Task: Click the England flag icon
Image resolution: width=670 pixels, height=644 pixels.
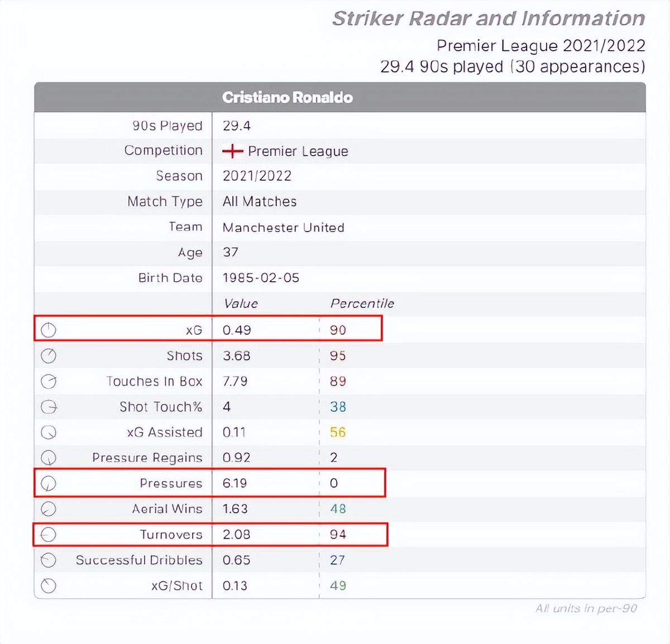Action: pos(232,151)
